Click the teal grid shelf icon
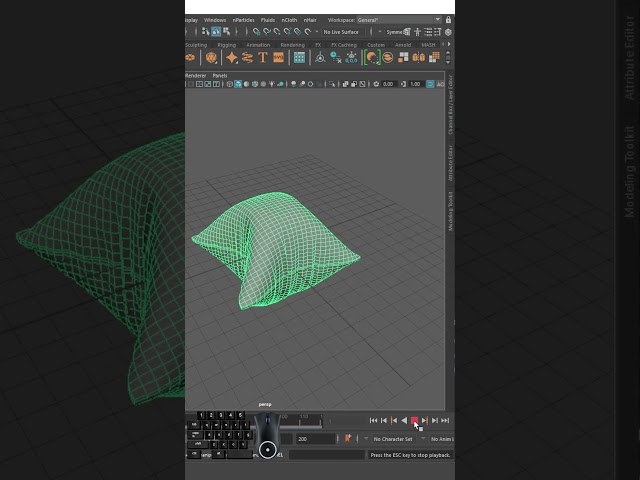640x480 pixels. [299, 58]
